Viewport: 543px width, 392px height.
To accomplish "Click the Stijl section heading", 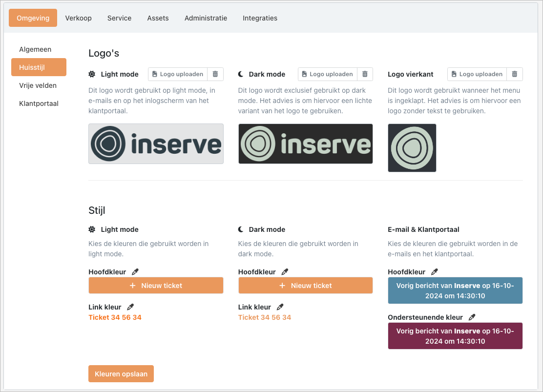I will pos(97,210).
